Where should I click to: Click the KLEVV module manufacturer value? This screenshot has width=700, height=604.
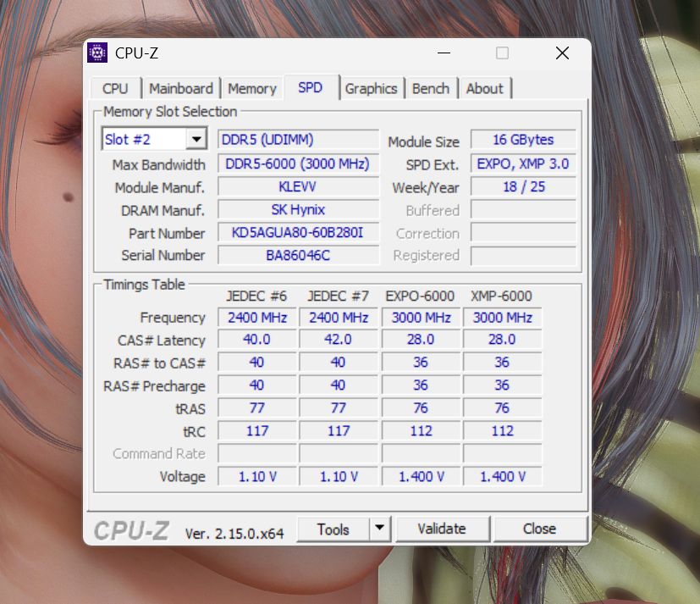click(x=298, y=186)
